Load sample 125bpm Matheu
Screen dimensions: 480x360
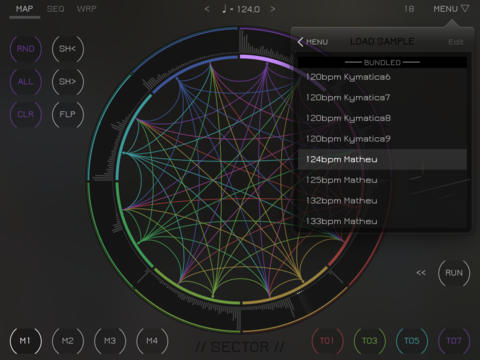pos(382,180)
